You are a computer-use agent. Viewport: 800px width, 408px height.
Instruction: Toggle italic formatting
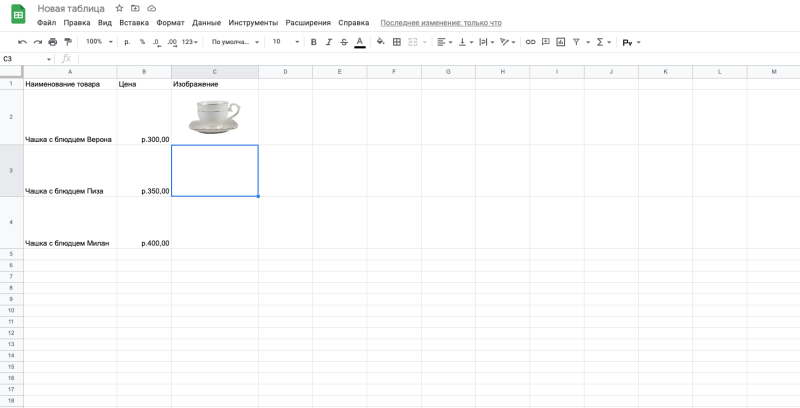[x=329, y=42]
